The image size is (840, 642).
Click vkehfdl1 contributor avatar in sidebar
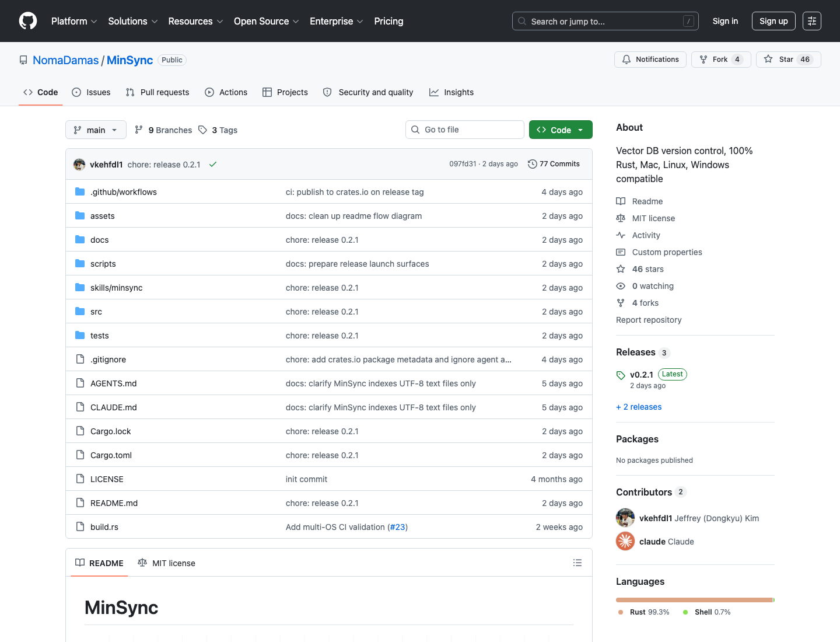pos(625,518)
